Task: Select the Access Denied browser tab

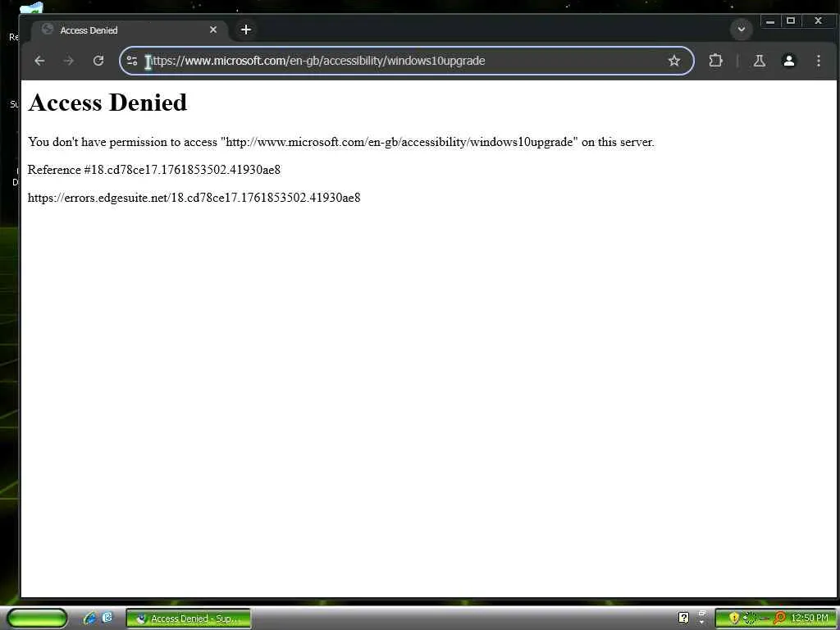Action: 130,30
